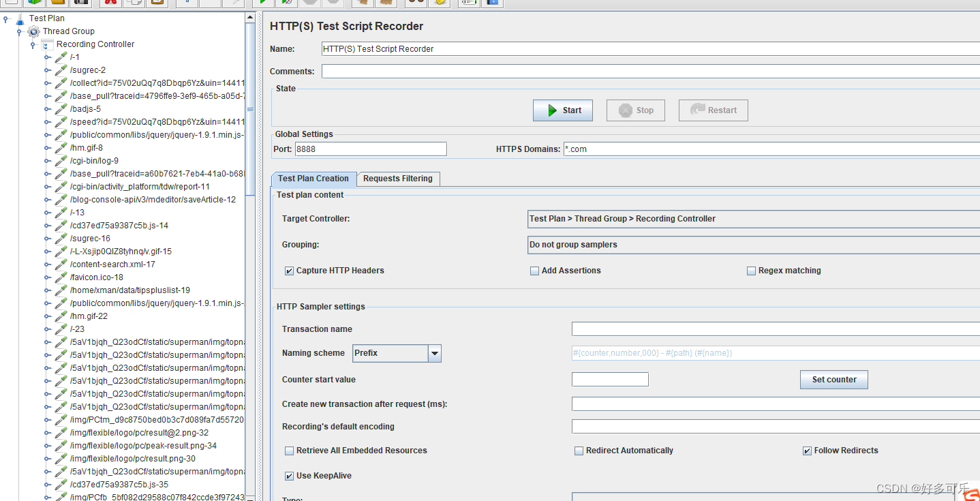The image size is (980, 501).
Task: Expand the /base_pull?traceid=a60b7621 sampler node
Action: point(47,174)
